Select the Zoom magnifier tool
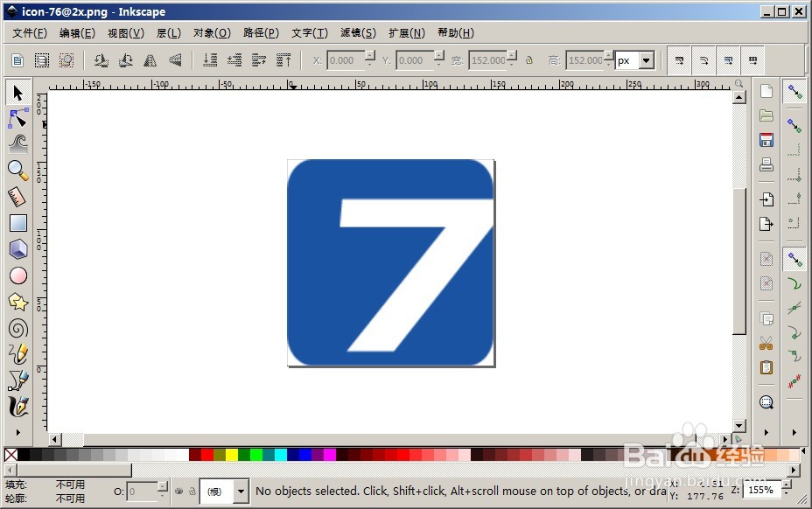 click(x=18, y=171)
